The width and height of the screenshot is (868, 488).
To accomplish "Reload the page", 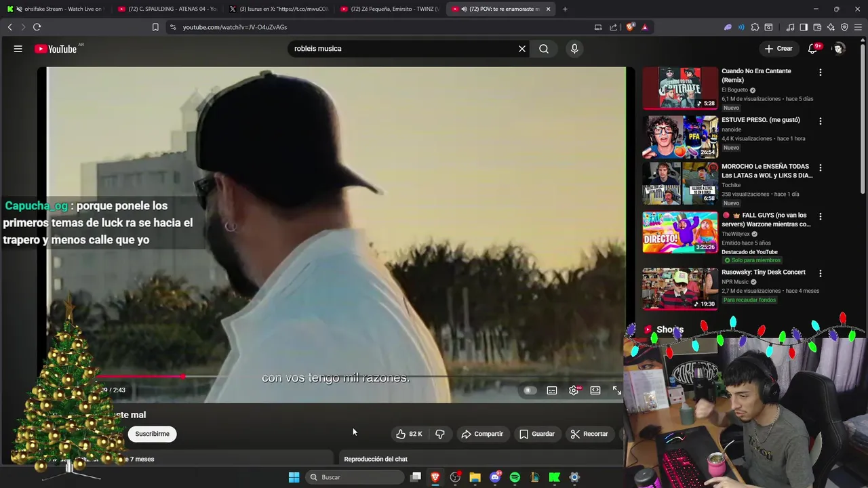I will pyautogui.click(x=37, y=27).
